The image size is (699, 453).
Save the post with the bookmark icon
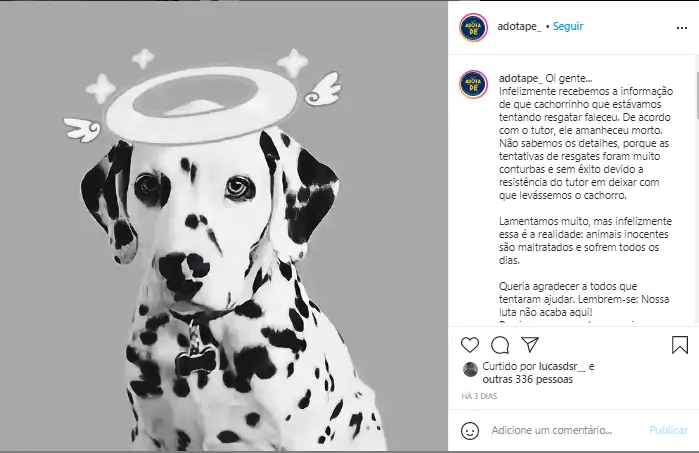tap(680, 345)
